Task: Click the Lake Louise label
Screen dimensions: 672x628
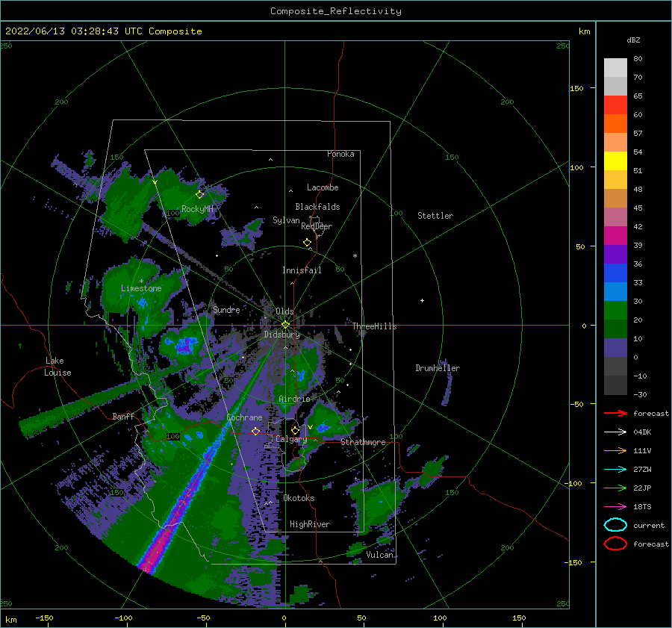Action: pos(57,367)
